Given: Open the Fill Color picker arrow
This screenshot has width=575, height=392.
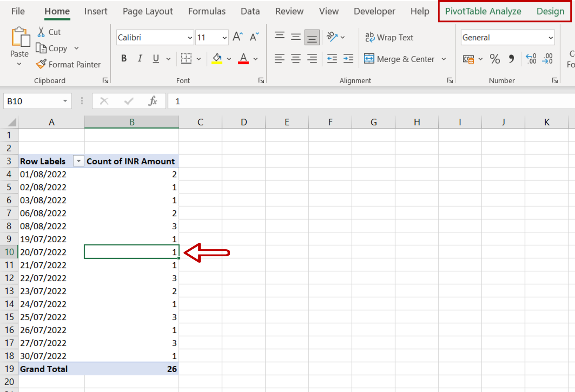Looking at the screenshot, I should 229,59.
